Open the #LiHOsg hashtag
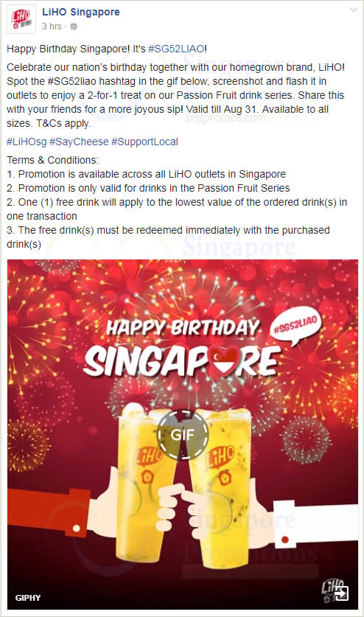The height and width of the screenshot is (617, 364). click(27, 142)
